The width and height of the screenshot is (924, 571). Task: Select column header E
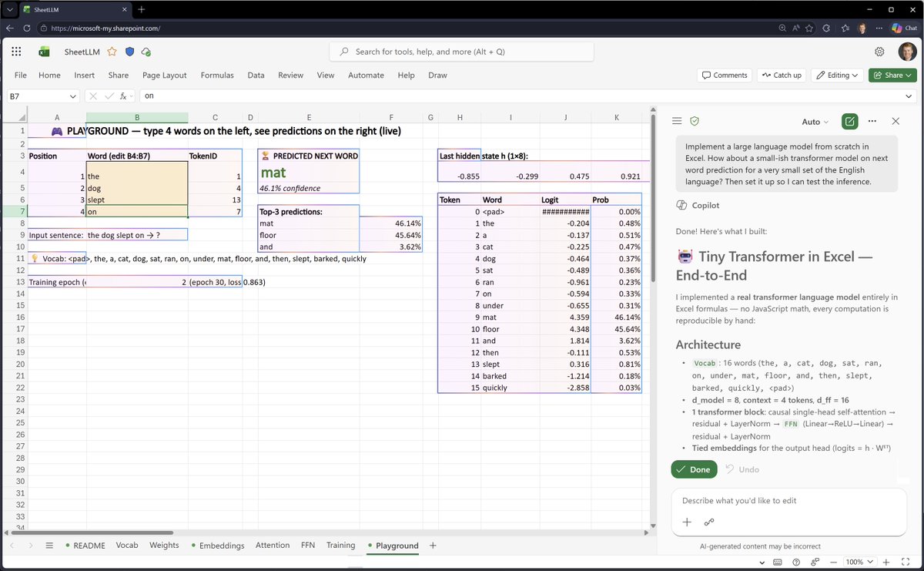309,117
